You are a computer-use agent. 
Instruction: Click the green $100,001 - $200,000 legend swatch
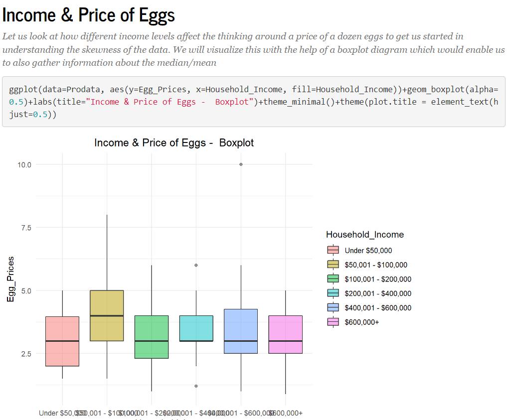tap(333, 279)
